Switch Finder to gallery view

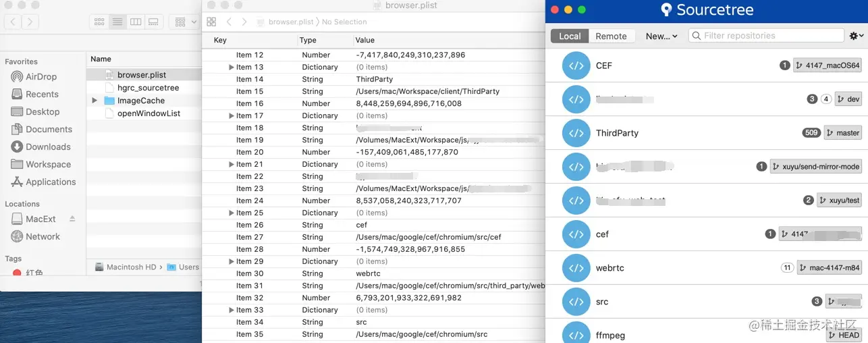tap(154, 22)
